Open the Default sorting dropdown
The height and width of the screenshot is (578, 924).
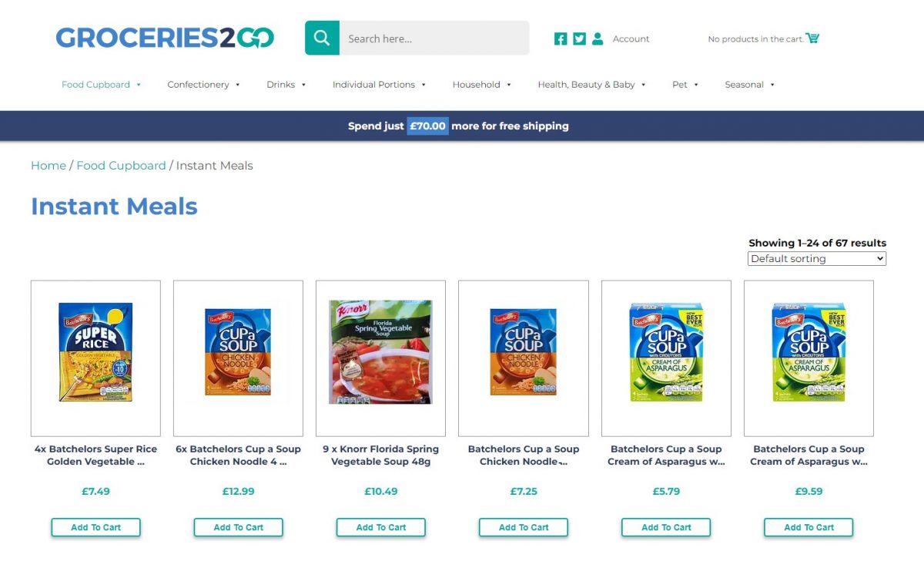(x=817, y=259)
